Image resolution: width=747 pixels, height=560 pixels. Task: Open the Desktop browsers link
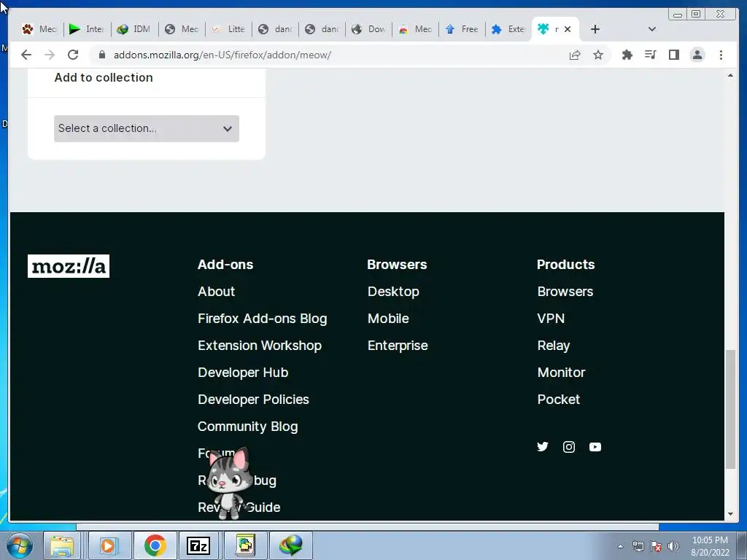(393, 292)
